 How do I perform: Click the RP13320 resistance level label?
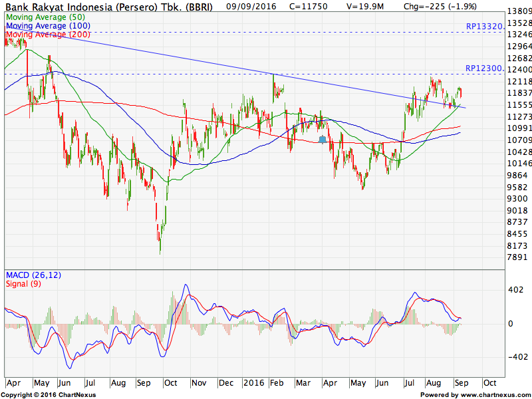[485, 27]
